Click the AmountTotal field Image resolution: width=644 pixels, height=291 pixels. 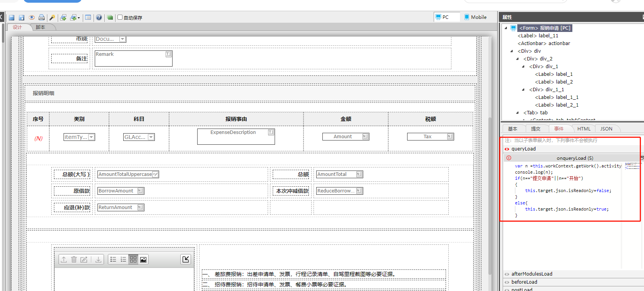coord(340,174)
